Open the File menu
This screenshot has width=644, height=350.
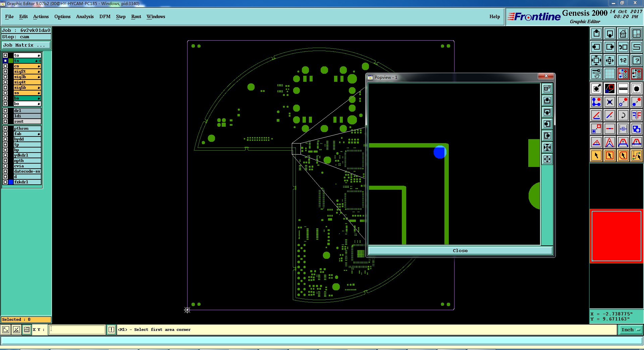(x=9, y=16)
